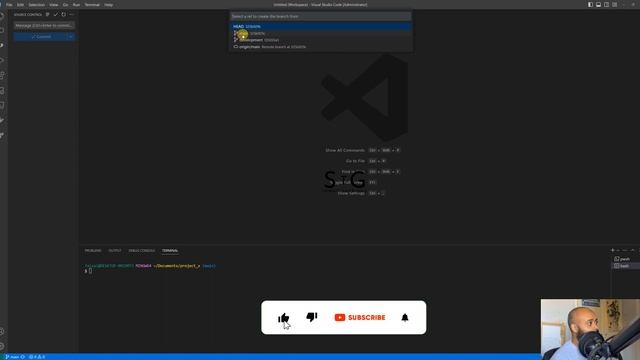Viewport: 640px width, 360px height.
Task: Open Search view from activity bar
Action: click(x=2, y=31)
